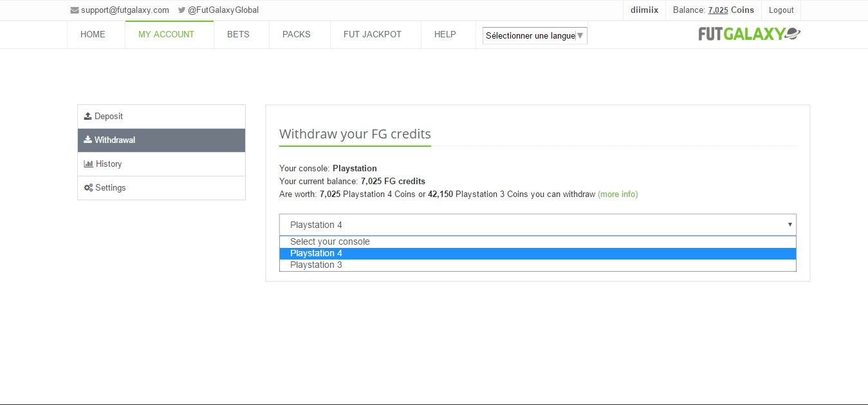
Task: Click the FUTGALAXY logo
Action: tap(750, 34)
